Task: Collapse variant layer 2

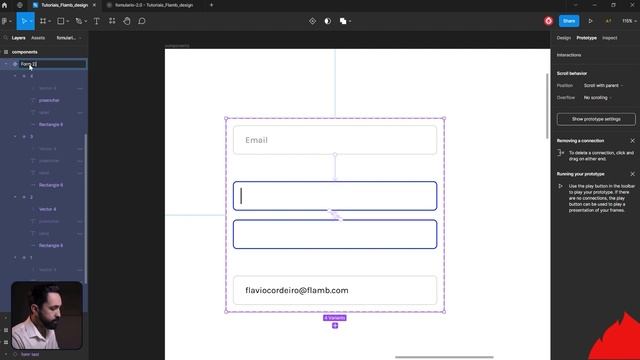Action: [15, 197]
